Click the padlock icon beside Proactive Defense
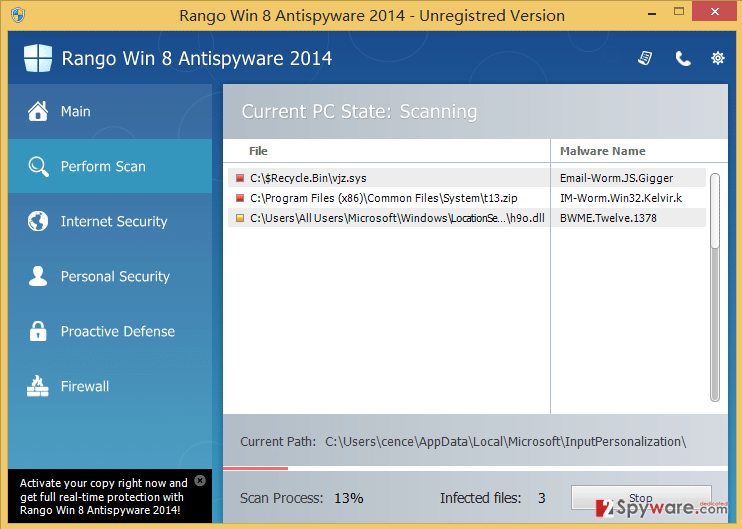Viewport: 742px width, 529px height. [x=38, y=331]
